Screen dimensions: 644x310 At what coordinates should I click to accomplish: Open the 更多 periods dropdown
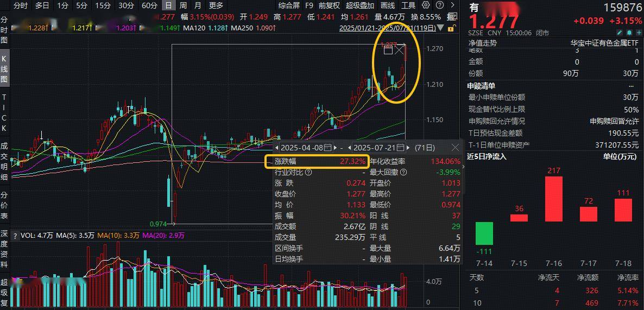point(216,5)
